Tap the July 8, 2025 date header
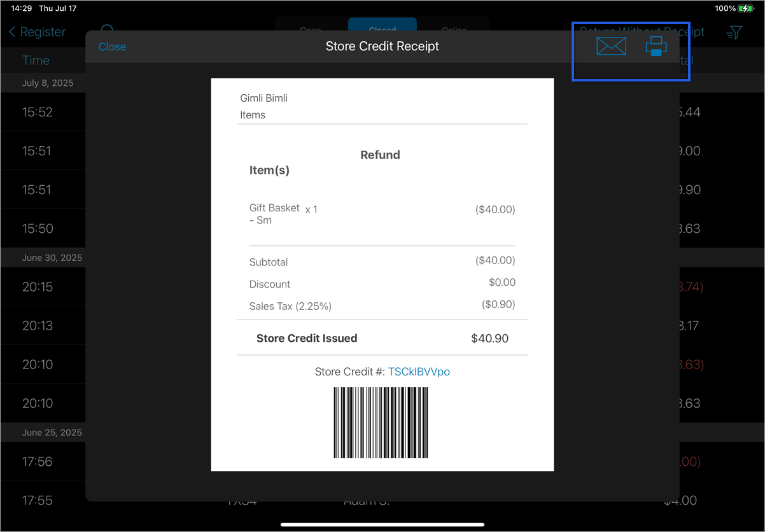 pyautogui.click(x=43, y=83)
